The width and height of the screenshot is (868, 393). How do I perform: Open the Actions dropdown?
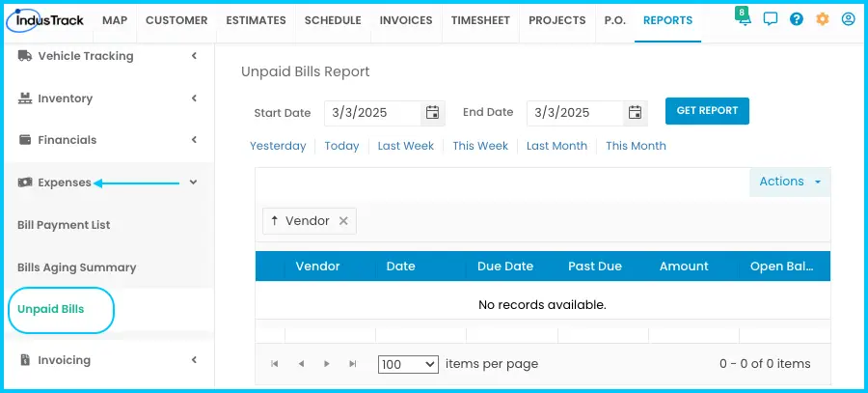[790, 182]
